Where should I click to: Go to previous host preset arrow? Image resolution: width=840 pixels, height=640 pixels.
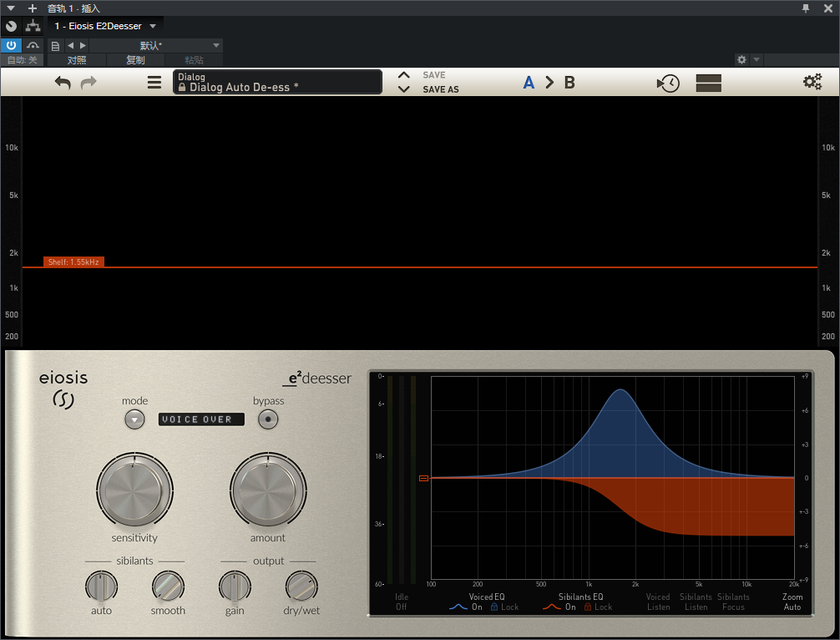pos(71,46)
